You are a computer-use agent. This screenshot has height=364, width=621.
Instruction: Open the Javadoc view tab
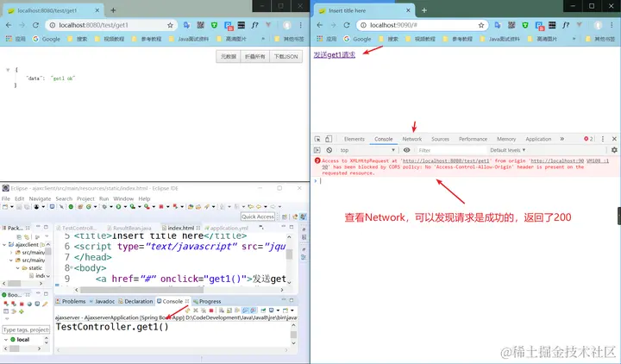[x=102, y=301]
